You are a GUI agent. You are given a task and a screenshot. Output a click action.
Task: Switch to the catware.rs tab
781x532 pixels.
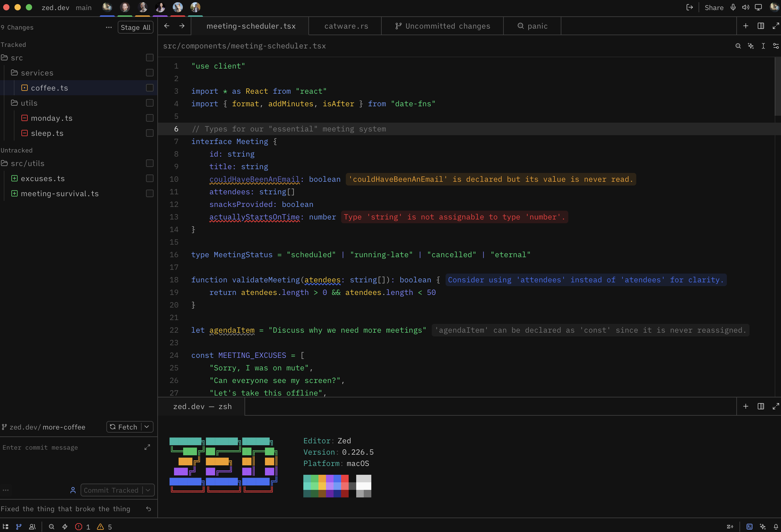[x=346, y=26]
